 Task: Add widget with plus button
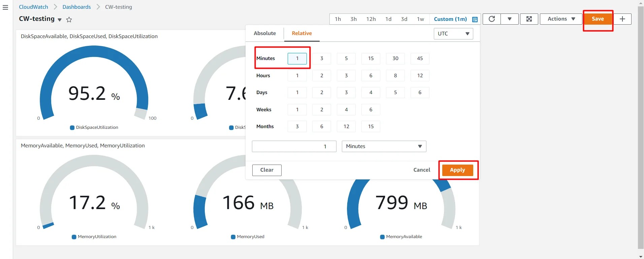(622, 19)
